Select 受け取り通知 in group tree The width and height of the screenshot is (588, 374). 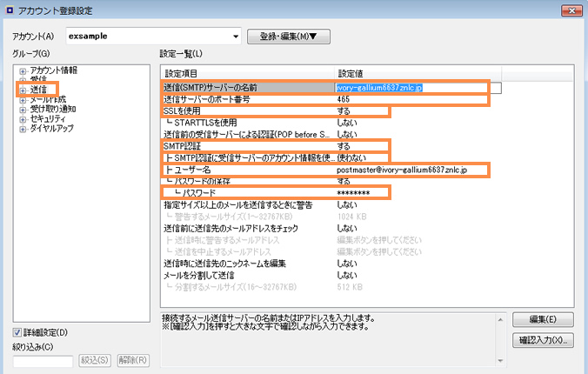coord(53,110)
